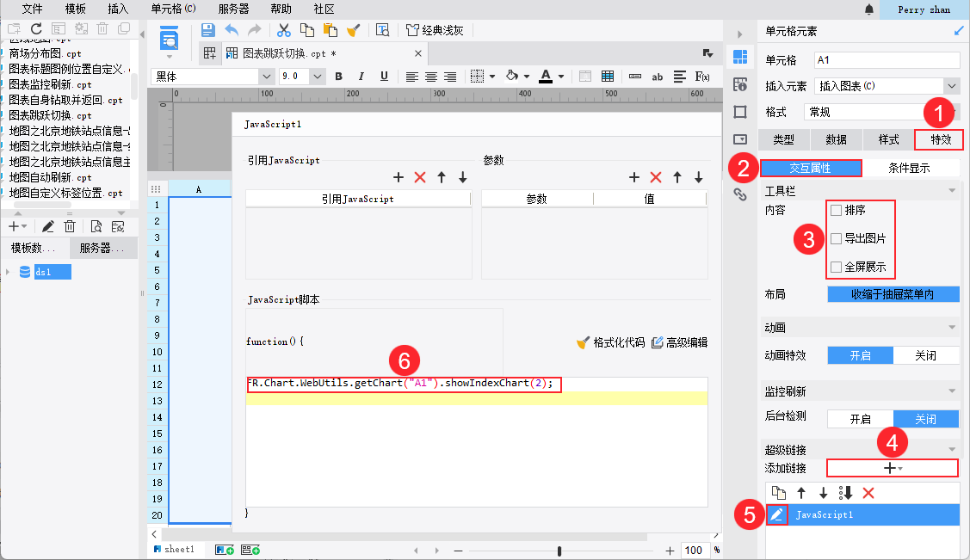The height and width of the screenshot is (560, 970).
Task: Center align the text
Action: (x=431, y=77)
